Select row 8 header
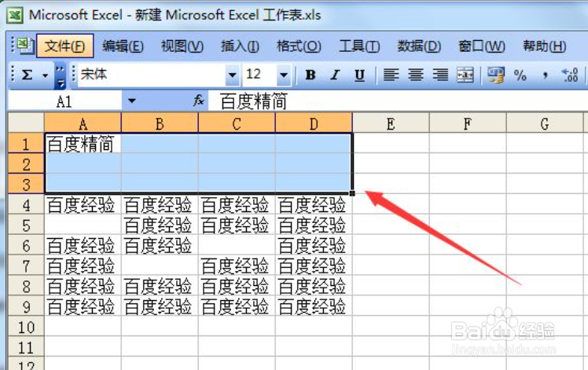The image size is (588, 370). coord(26,287)
